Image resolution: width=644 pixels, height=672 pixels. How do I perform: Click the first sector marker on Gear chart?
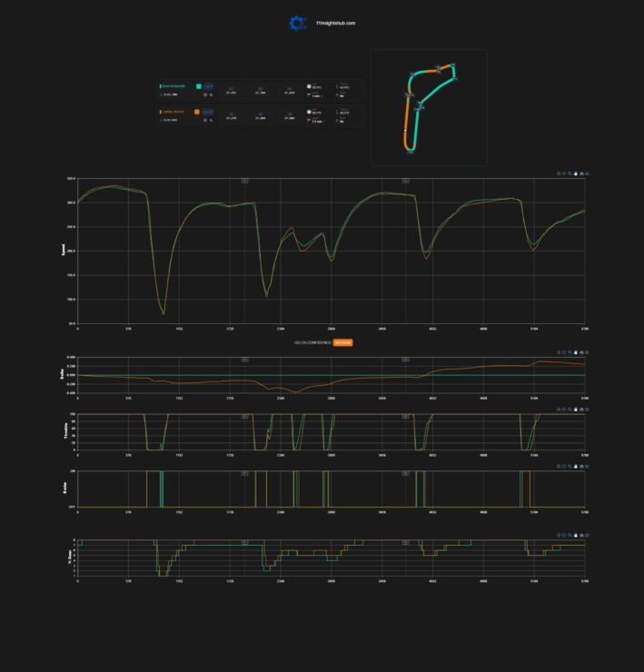coord(244,542)
